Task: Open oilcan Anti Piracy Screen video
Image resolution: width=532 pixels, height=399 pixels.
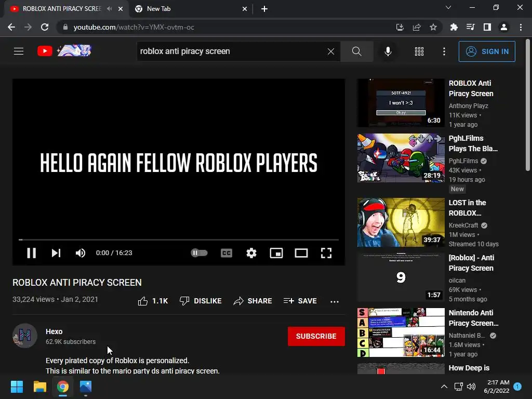Action: tap(401, 277)
